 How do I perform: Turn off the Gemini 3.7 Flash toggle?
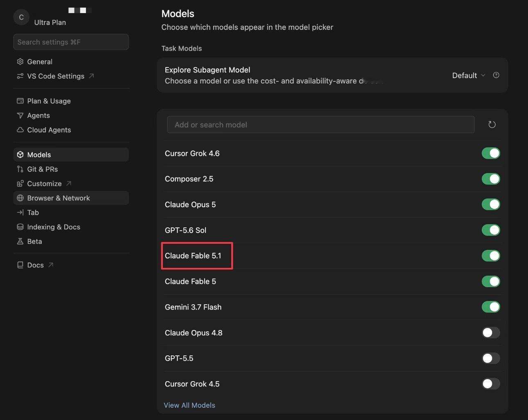point(491,307)
